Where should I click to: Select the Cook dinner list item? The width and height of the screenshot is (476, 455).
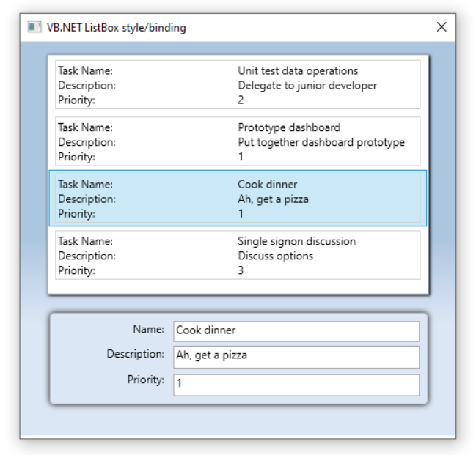click(x=238, y=199)
